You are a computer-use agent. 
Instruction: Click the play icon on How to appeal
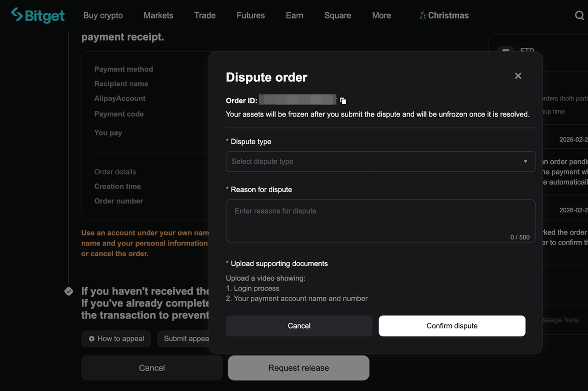[x=92, y=339]
